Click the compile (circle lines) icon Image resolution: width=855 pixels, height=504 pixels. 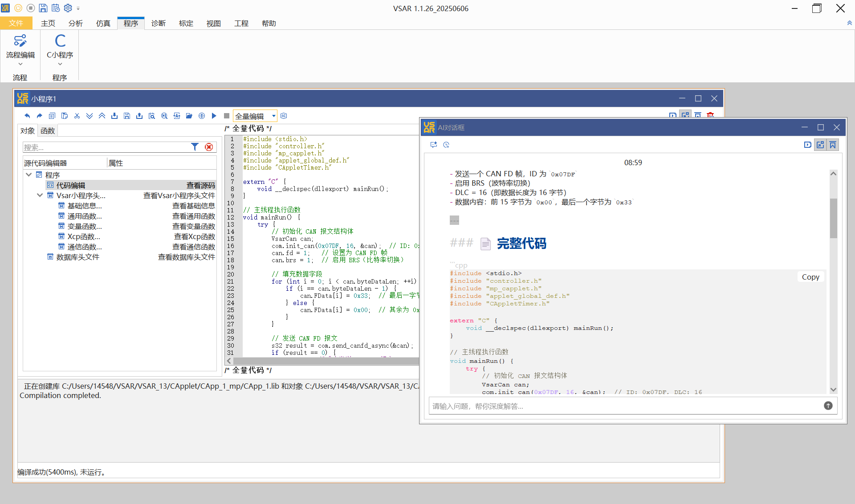click(202, 116)
